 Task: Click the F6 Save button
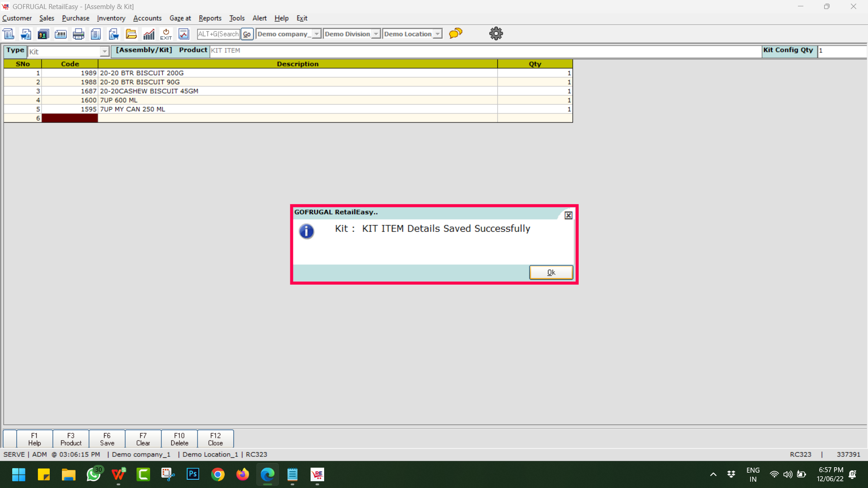point(107,439)
